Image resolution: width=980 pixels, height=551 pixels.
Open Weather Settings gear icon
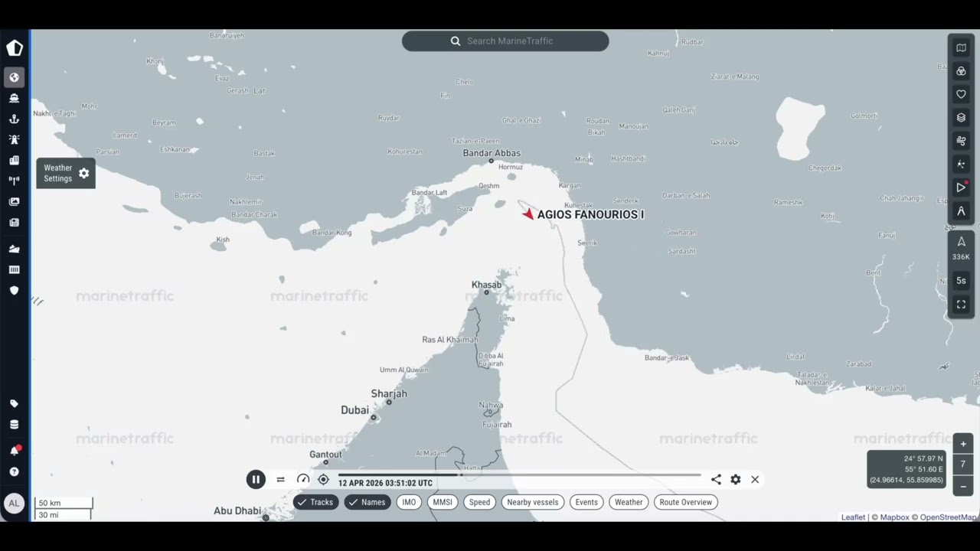point(84,174)
